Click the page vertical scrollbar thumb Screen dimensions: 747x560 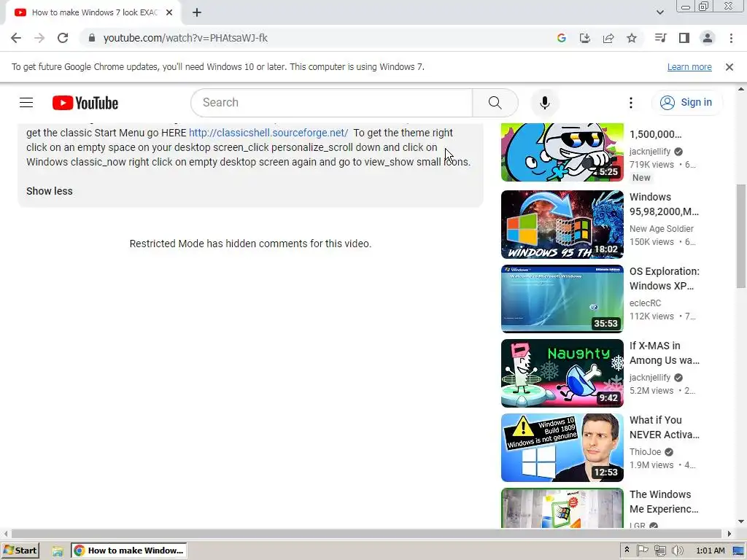click(x=741, y=236)
